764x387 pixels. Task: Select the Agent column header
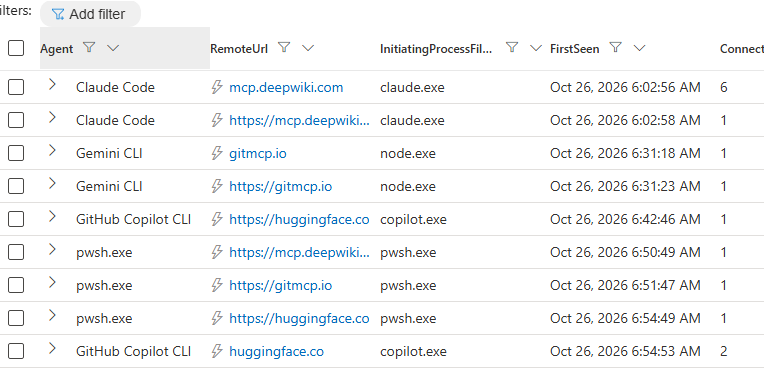click(57, 49)
